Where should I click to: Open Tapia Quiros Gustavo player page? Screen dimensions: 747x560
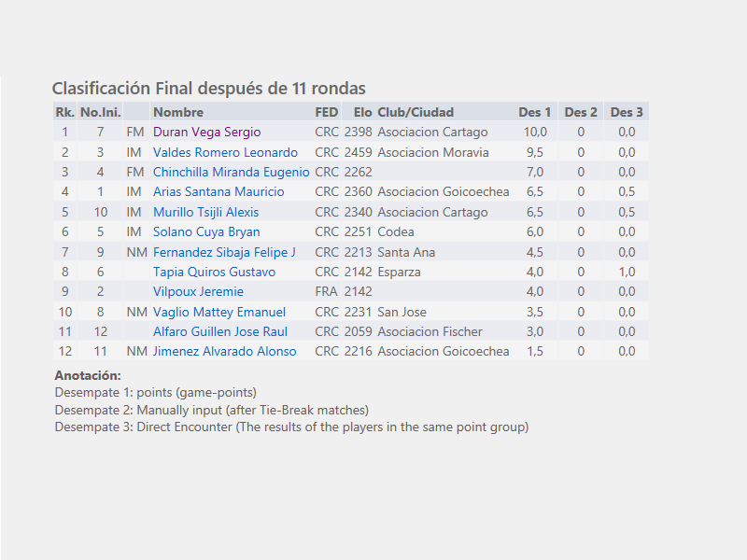pos(215,272)
